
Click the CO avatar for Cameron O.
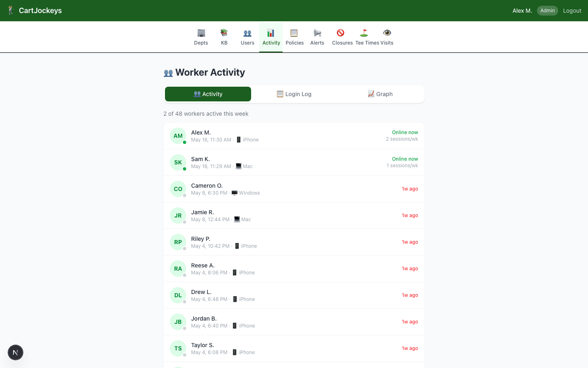tap(178, 189)
